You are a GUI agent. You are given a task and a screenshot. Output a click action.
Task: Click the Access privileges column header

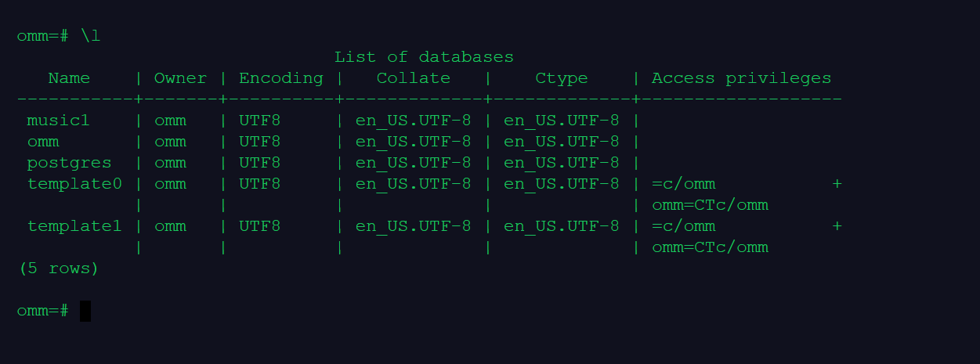741,78
